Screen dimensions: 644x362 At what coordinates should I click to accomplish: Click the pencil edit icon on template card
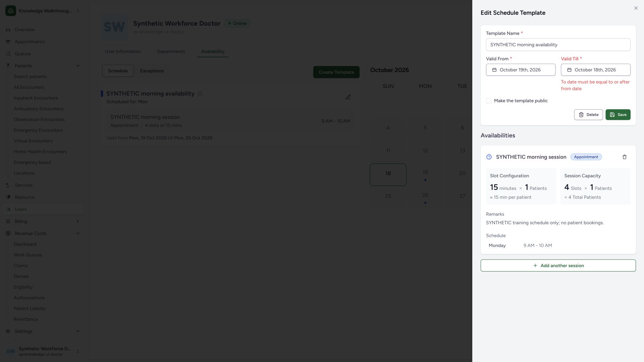tap(348, 97)
